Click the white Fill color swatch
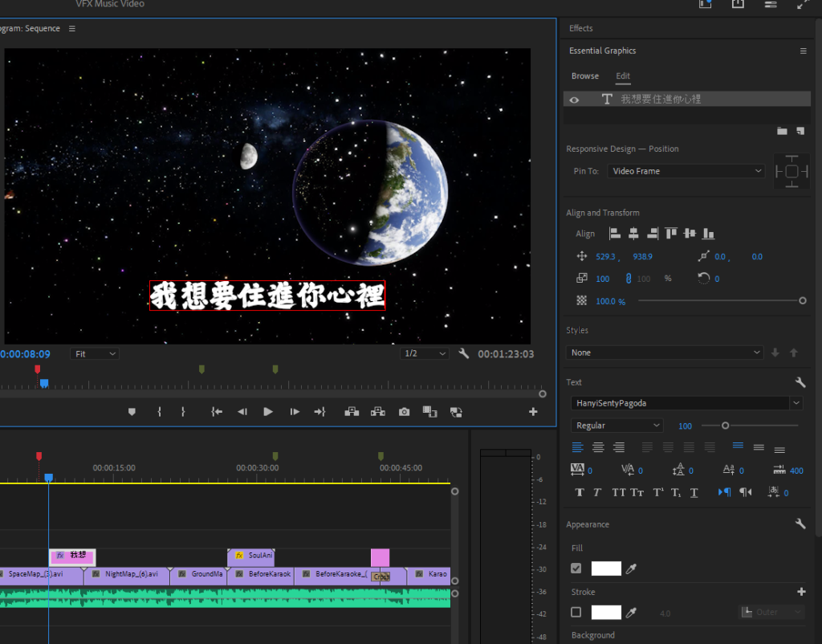 click(606, 569)
